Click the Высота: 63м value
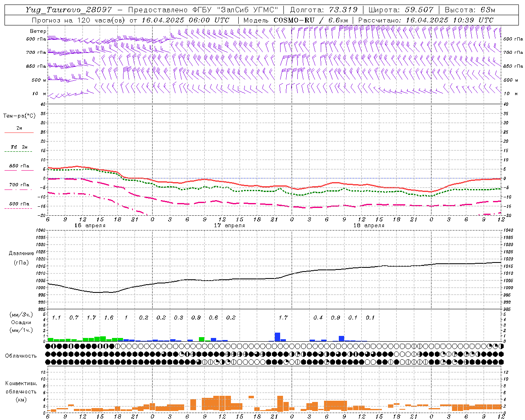The image size is (525, 420). click(x=470, y=10)
